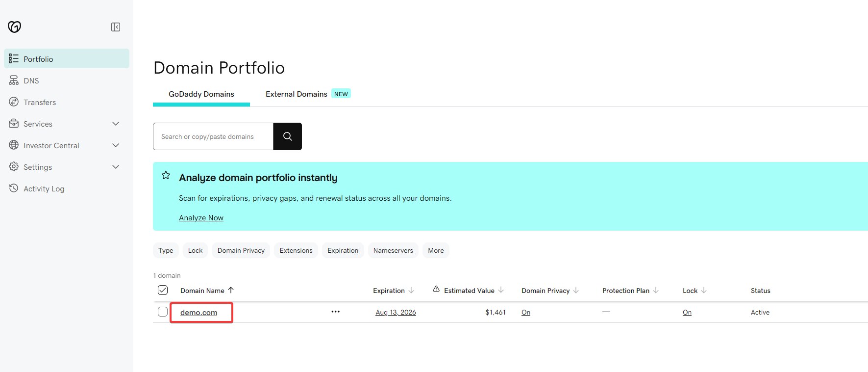
Task: Click the Estimated Value warning triangle icon
Action: pyautogui.click(x=436, y=289)
